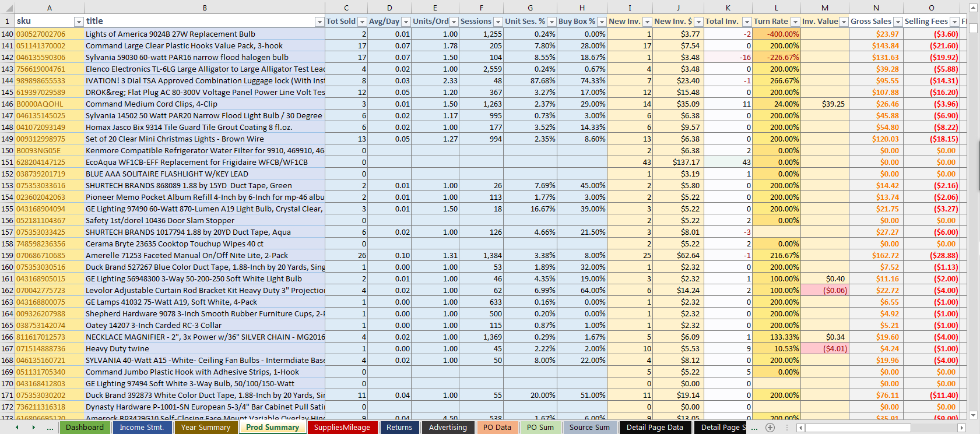Viewport: 980px width, 434px height.
Task: Click the Selling Fees cell ($28.88)
Action: 932,256
